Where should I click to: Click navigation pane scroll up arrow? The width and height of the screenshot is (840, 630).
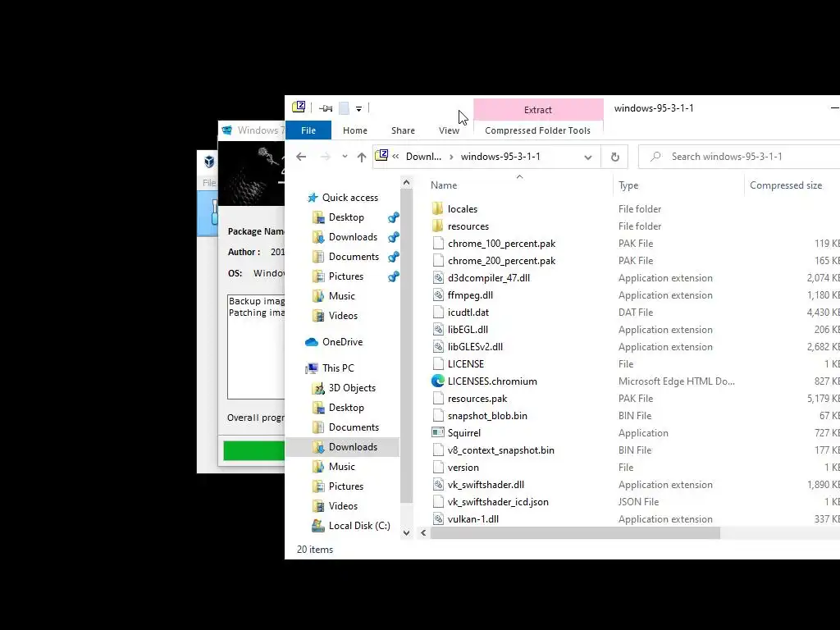click(406, 183)
